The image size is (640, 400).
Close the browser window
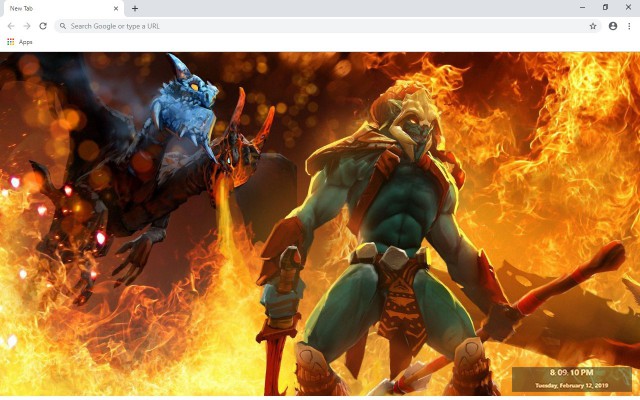click(x=628, y=7)
